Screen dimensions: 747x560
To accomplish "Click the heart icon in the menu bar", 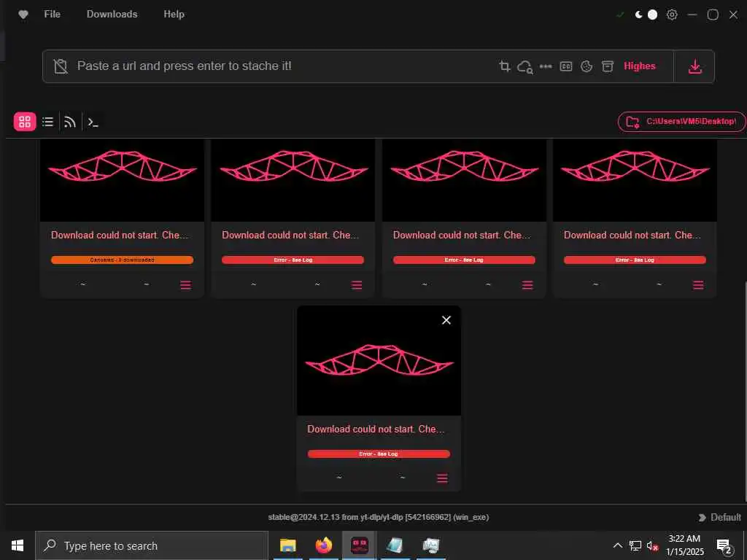I will (23, 15).
